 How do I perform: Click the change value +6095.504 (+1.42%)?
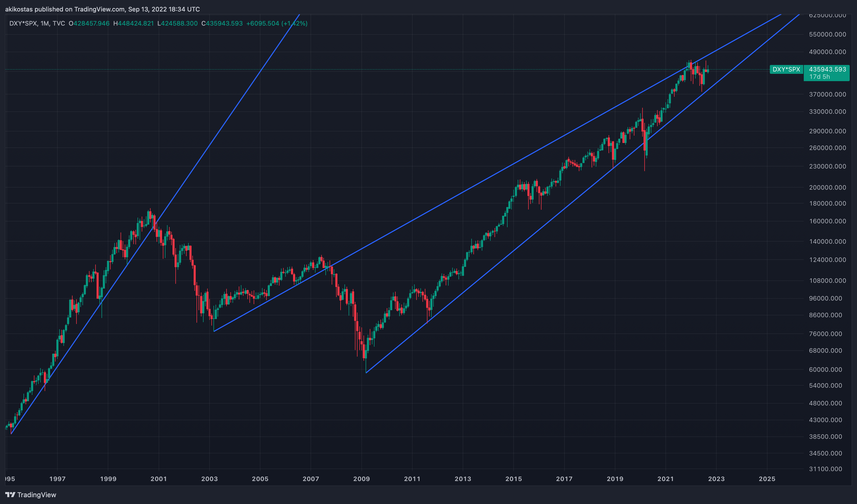coord(277,23)
